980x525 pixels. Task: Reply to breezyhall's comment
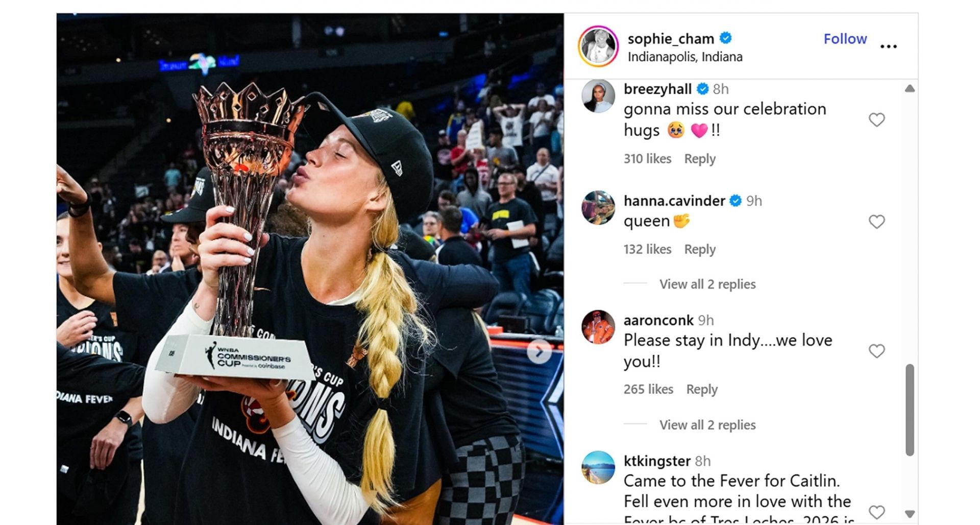click(x=700, y=159)
